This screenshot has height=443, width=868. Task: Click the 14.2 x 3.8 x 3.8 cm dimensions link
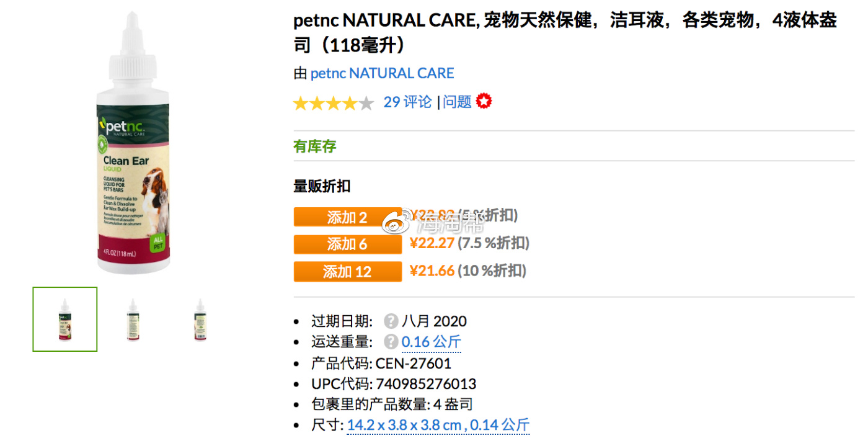438,425
